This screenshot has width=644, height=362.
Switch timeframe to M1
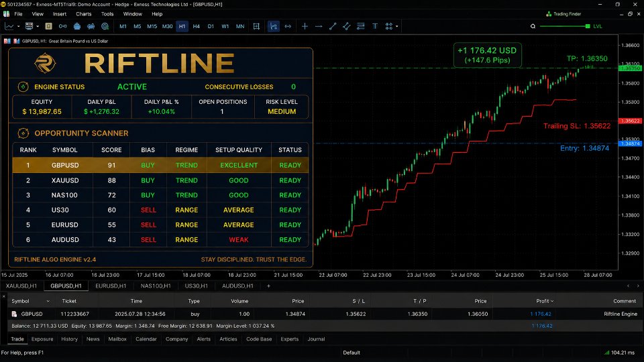click(123, 26)
